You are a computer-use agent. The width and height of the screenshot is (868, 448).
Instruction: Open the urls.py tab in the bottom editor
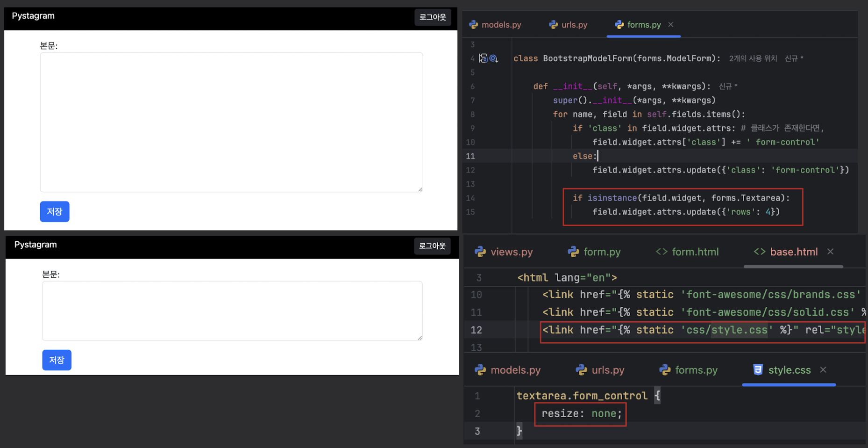coord(600,370)
